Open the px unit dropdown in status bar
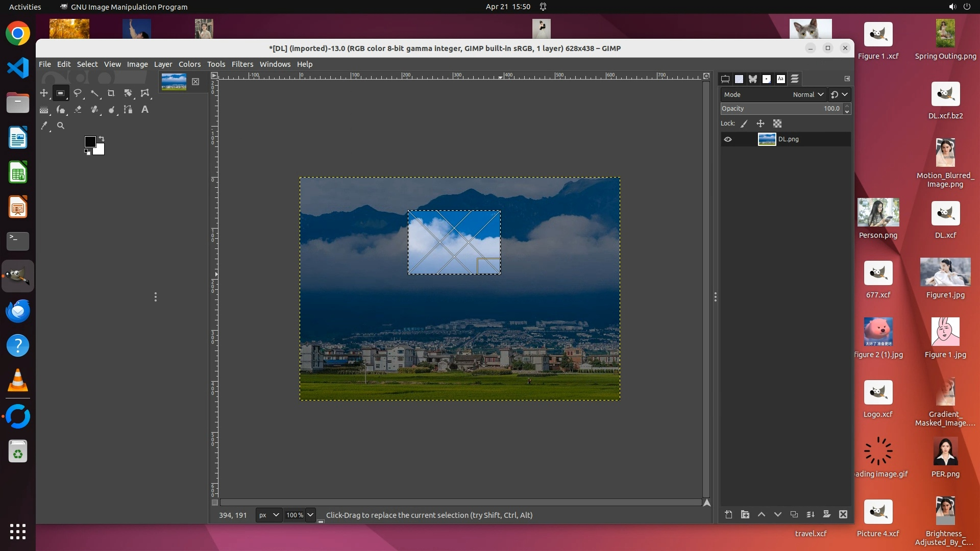Viewport: 980px width, 551px height. click(x=268, y=515)
